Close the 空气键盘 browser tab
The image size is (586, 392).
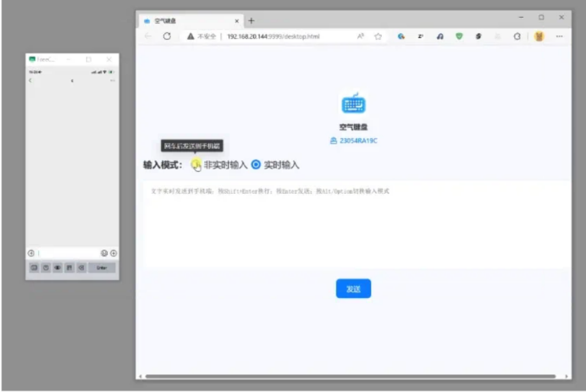point(236,21)
